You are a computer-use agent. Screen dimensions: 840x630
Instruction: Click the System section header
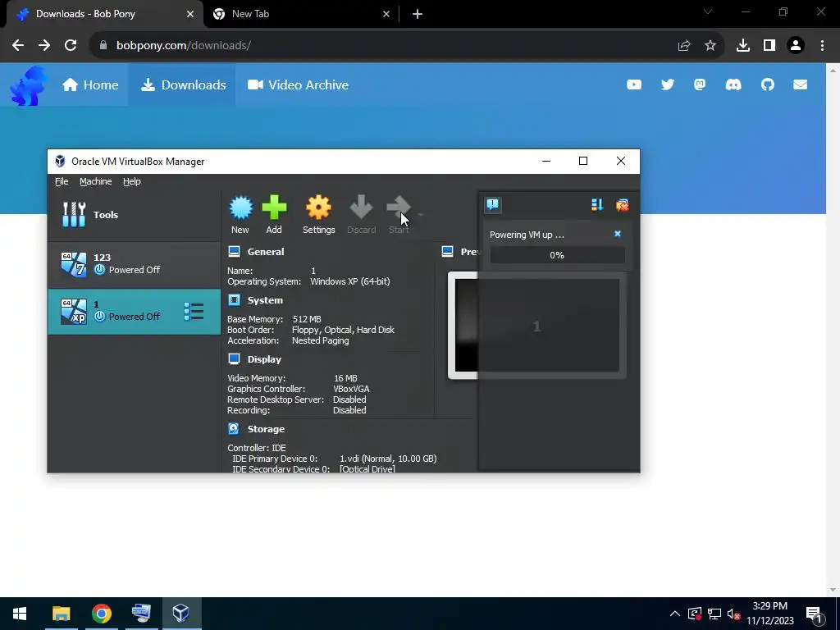point(265,300)
